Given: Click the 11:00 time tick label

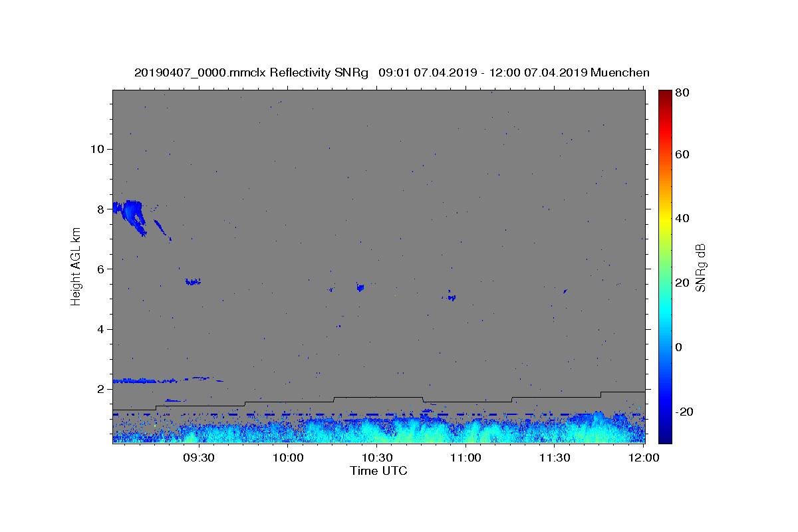Looking at the screenshot, I should click(466, 458).
